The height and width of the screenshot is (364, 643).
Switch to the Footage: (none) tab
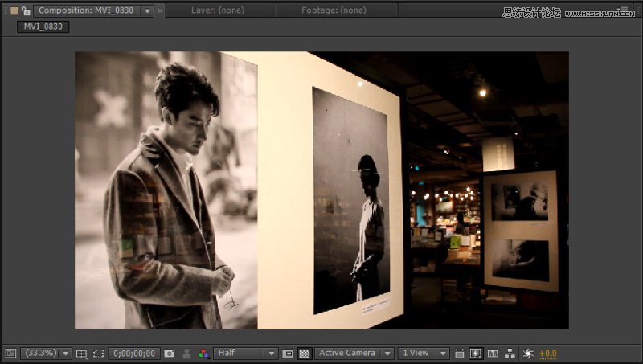coord(333,10)
